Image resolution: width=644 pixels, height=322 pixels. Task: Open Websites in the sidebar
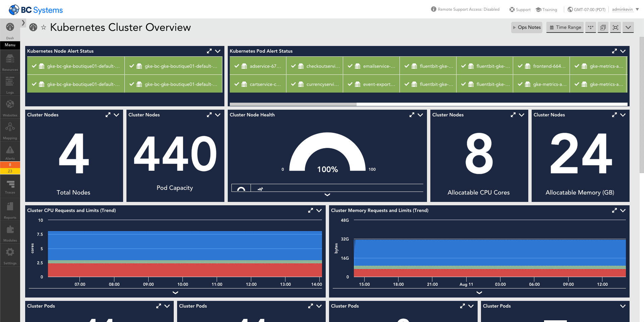pyautogui.click(x=10, y=107)
